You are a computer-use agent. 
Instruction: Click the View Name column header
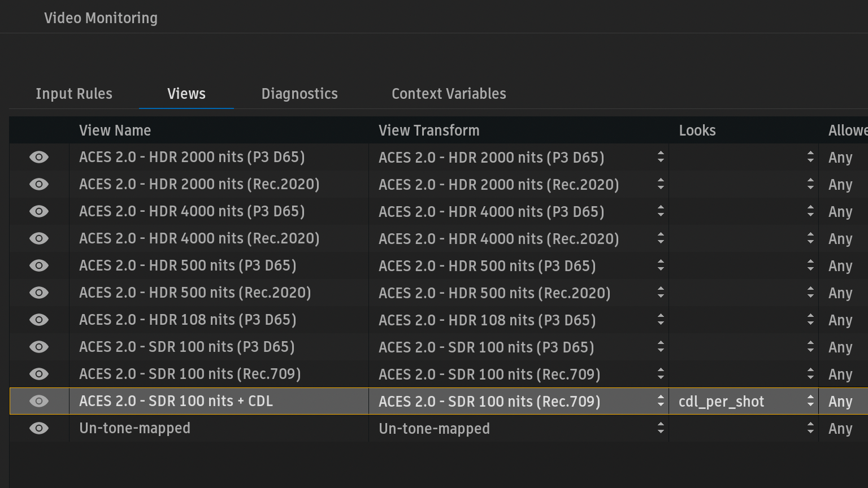pos(115,130)
